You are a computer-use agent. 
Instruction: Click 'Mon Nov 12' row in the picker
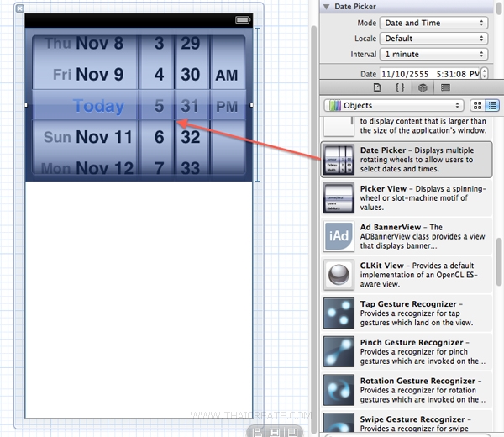click(x=87, y=167)
